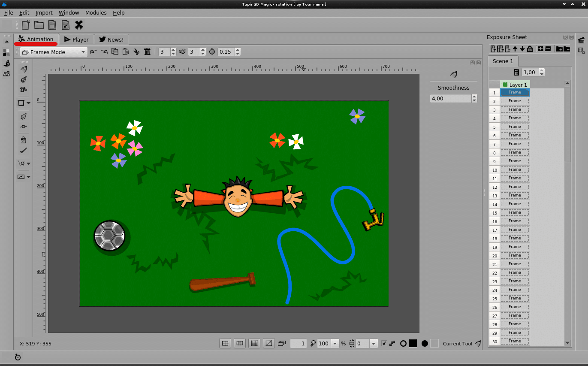
Task: Select the Paint Bucket fill tool
Action: click(x=24, y=140)
